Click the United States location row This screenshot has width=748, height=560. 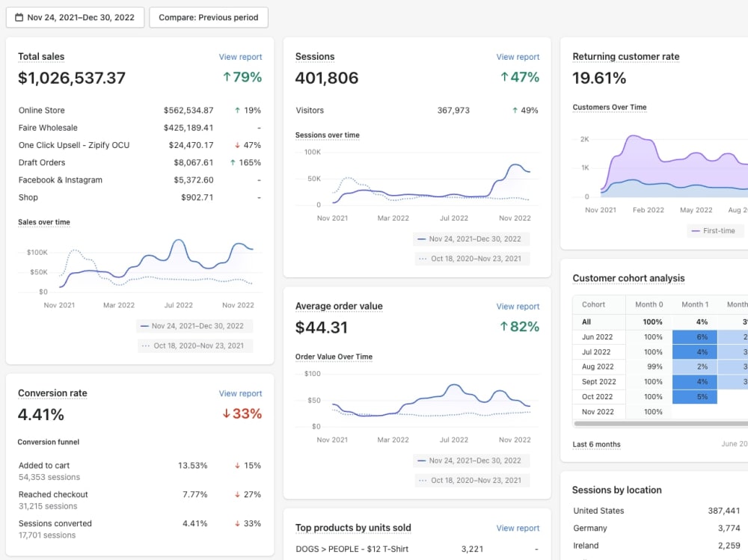click(x=657, y=511)
